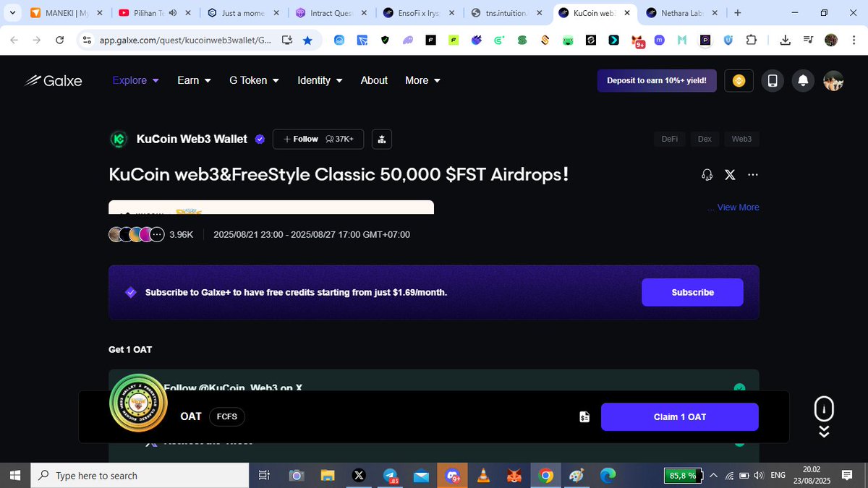Screen dimensions: 868x488
Task: Click the Galxe logo
Action: point(54,81)
